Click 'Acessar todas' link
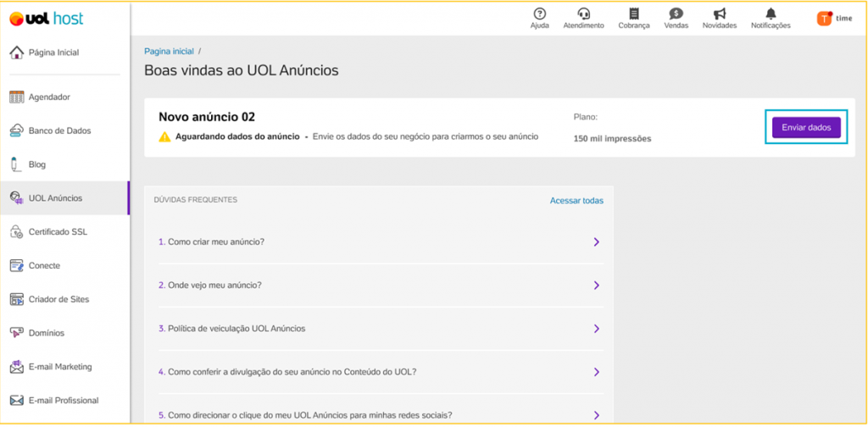The width and height of the screenshot is (868, 427). [x=576, y=200]
